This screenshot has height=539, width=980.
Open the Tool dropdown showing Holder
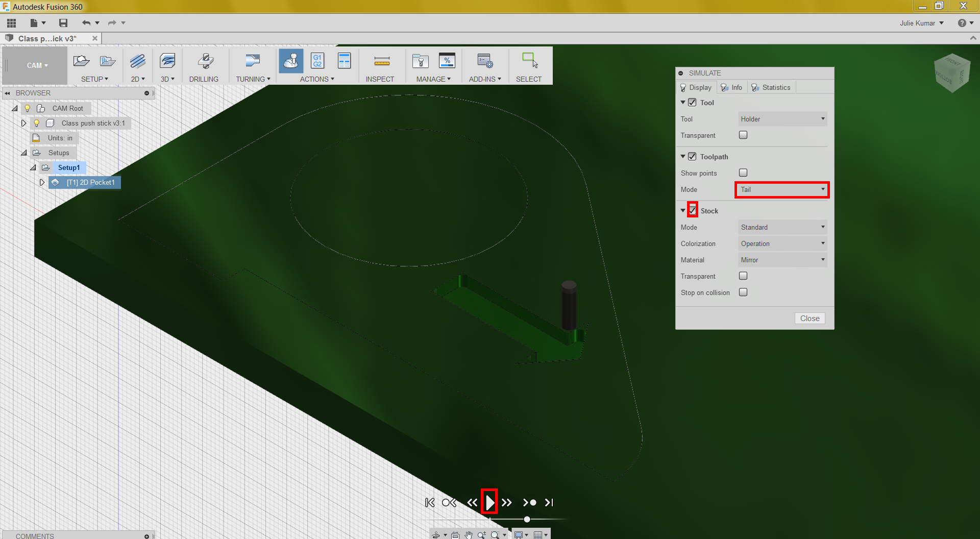782,119
